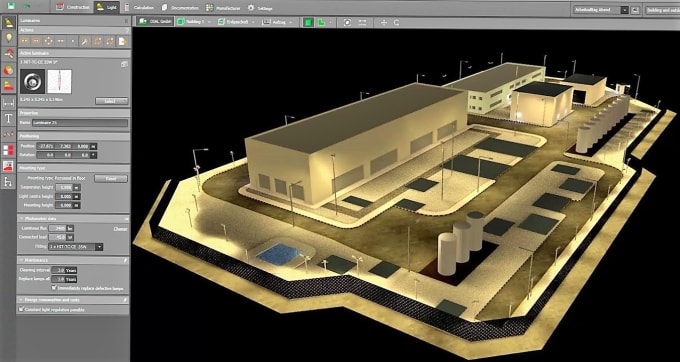
Task: Switch to the Light mode tab
Action: [x=106, y=7]
